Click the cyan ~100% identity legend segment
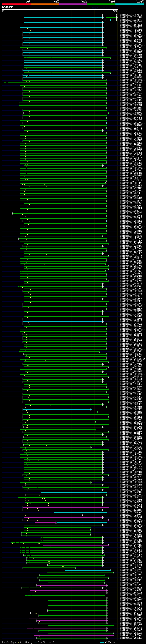This screenshot has height=644, width=146. [x=130, y=4]
